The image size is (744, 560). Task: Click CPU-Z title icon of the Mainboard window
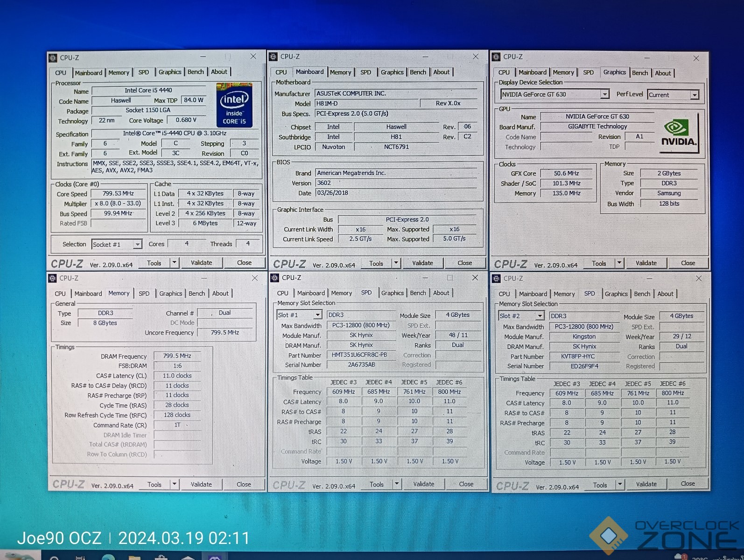[x=274, y=56]
